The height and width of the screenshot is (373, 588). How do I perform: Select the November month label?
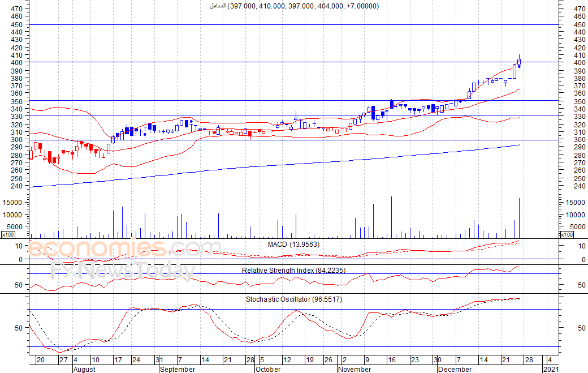[354, 369]
